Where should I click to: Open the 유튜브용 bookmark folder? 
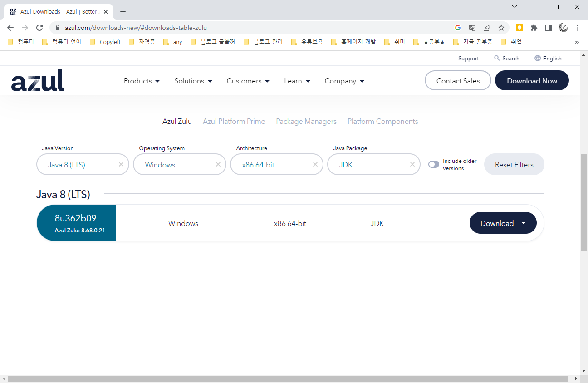tap(307, 42)
